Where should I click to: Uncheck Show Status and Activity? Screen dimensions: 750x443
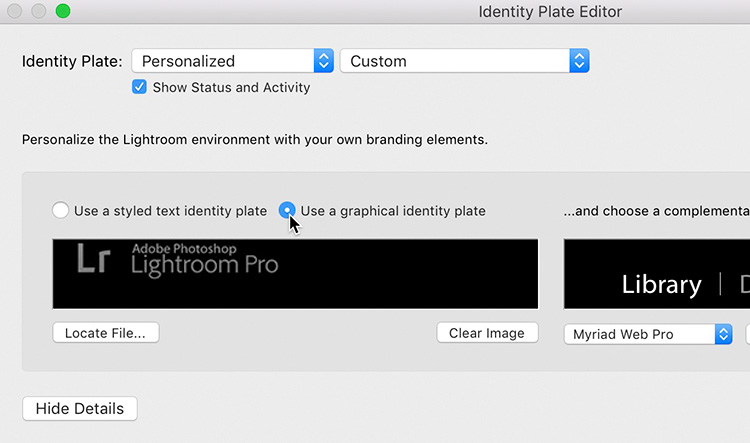point(139,87)
